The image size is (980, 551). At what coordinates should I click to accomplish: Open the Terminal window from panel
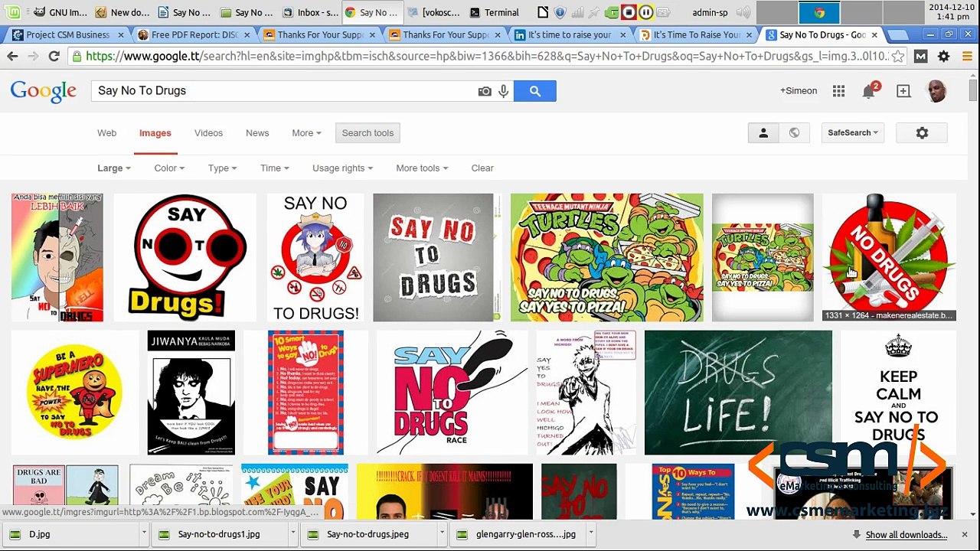click(x=495, y=12)
